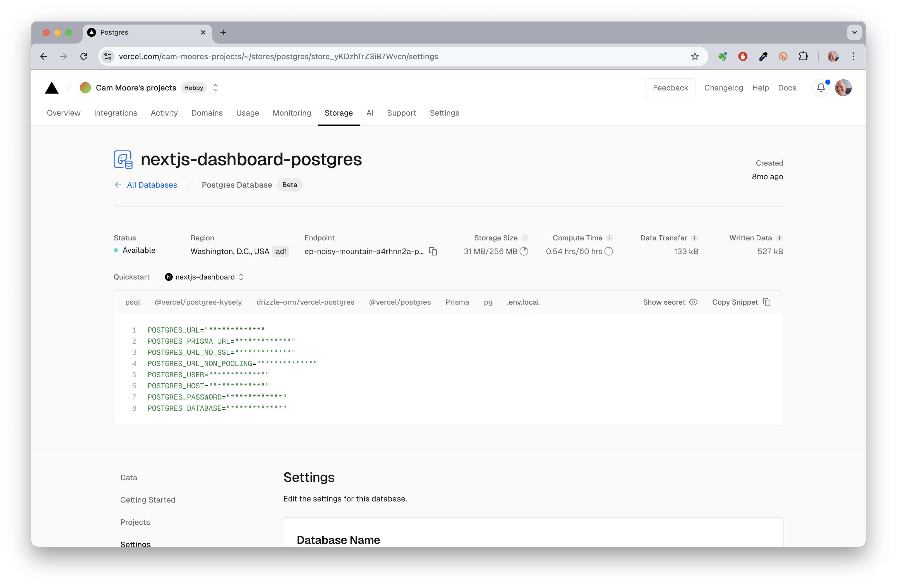Open nextjs-dashboard project dropdown

[x=205, y=277]
